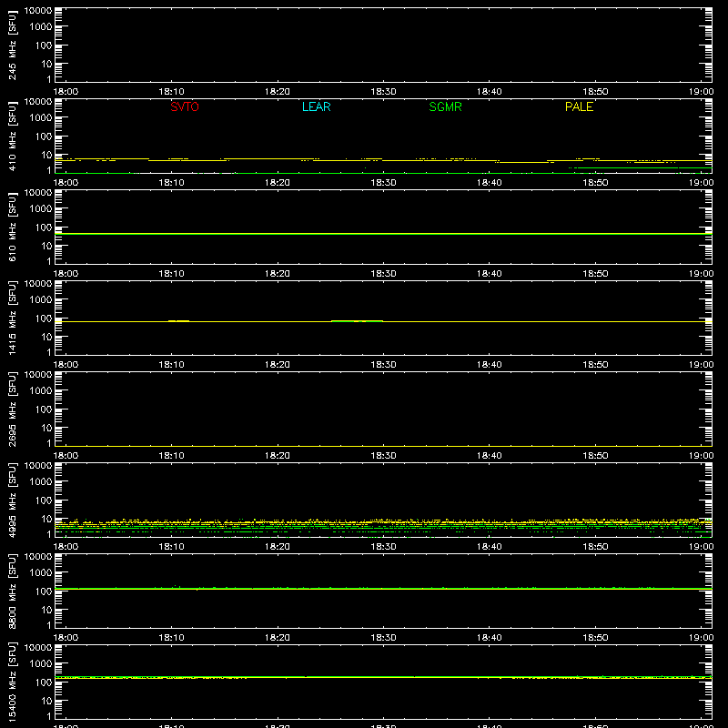Click the 10000 tick value on 245 MHz axis
Viewport: 728px width, 728px height.
click(38, 11)
